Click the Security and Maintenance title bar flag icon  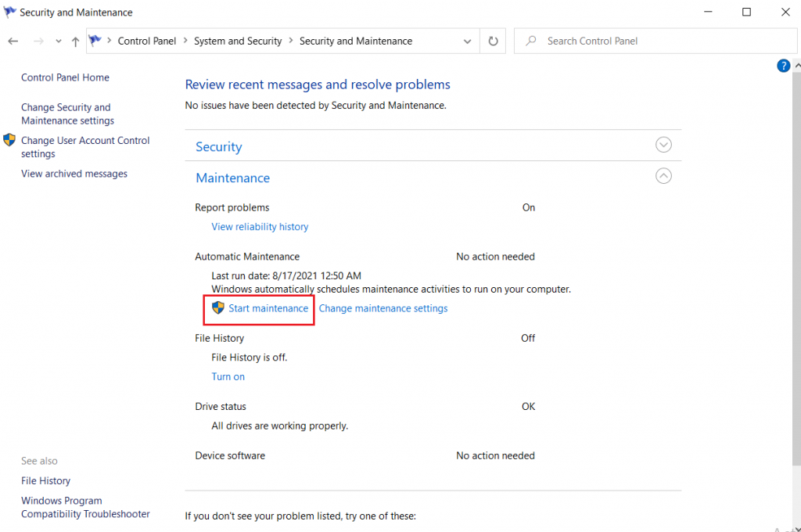pyautogui.click(x=9, y=12)
